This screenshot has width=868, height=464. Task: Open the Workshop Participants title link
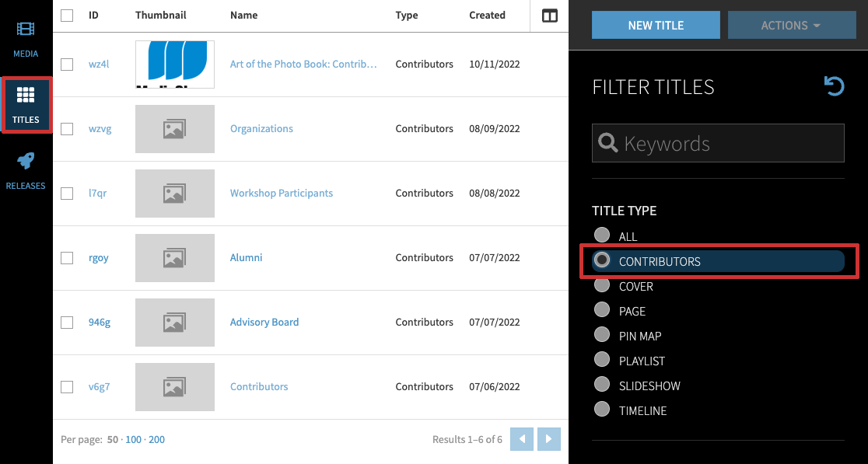coord(281,194)
